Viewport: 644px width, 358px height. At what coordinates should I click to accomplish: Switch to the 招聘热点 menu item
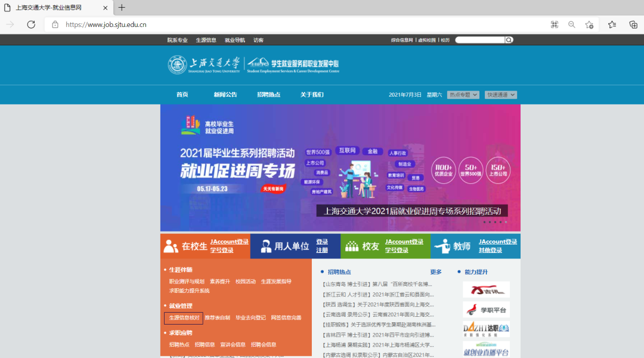coord(270,94)
